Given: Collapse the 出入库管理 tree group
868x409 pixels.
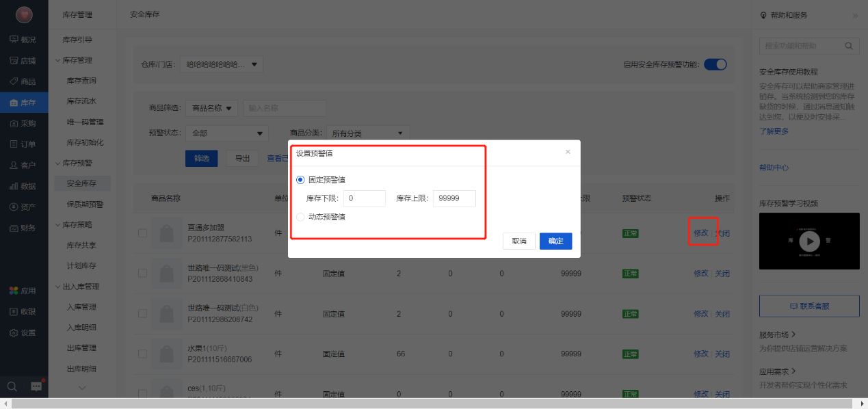Looking at the screenshot, I should click(58, 287).
